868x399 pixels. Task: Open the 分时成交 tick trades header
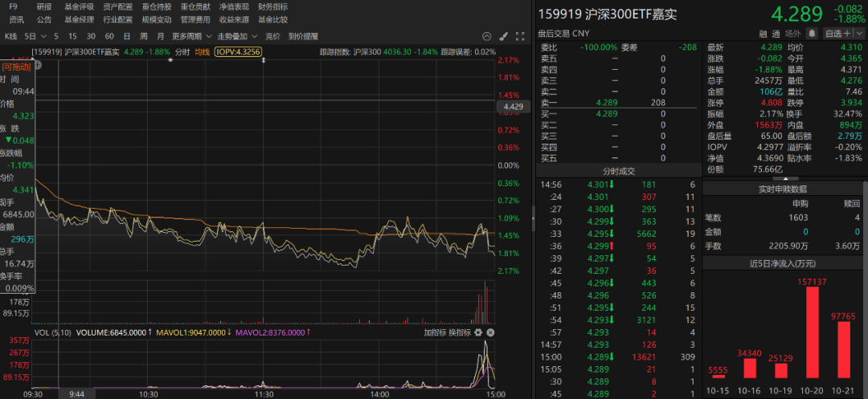618,170
